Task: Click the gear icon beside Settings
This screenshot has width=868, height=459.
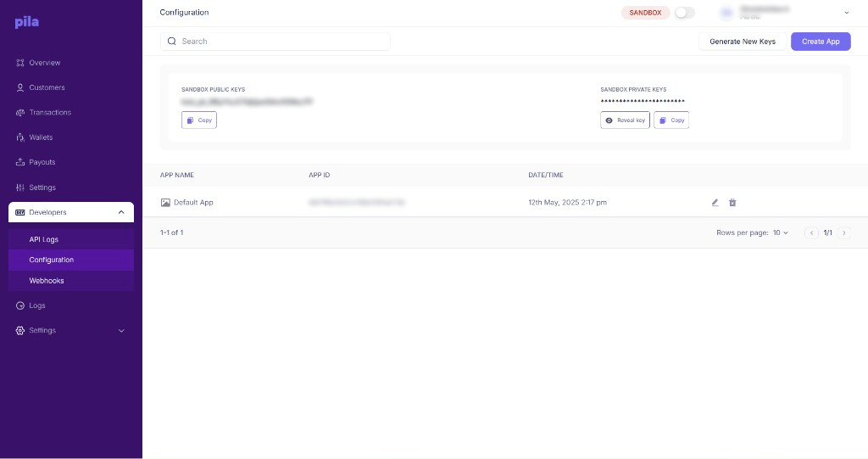Action: pos(20,330)
